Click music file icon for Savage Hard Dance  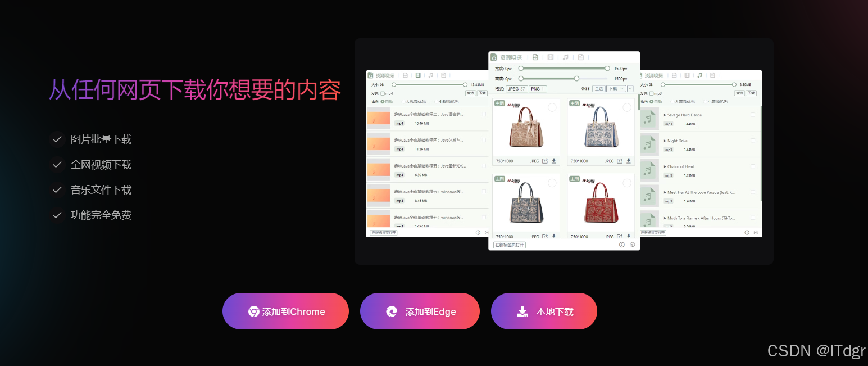[x=649, y=119]
